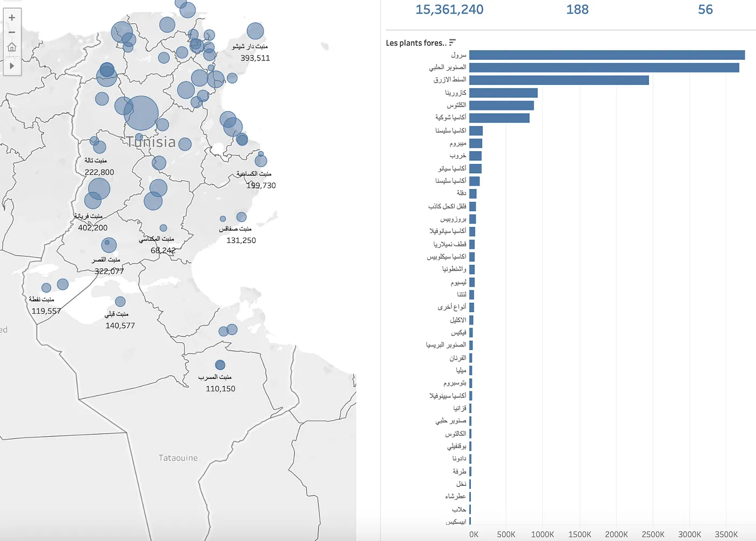This screenshot has height=541, width=756.
Task: Click the KPI value 188
Action: (x=577, y=9)
